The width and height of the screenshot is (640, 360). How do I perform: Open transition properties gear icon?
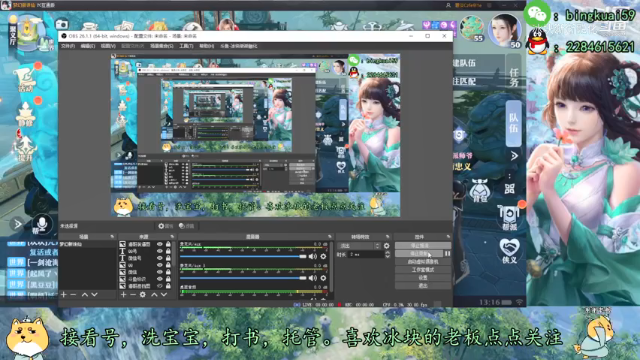tap(387, 246)
